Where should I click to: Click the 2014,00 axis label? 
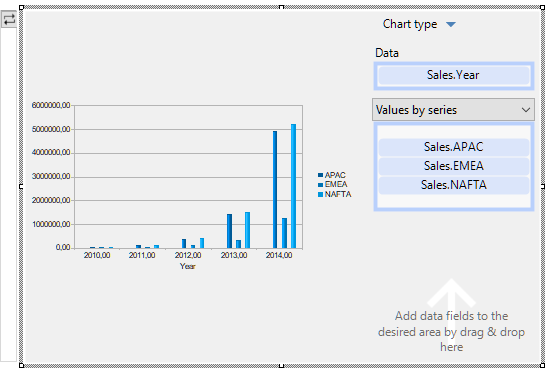279,255
